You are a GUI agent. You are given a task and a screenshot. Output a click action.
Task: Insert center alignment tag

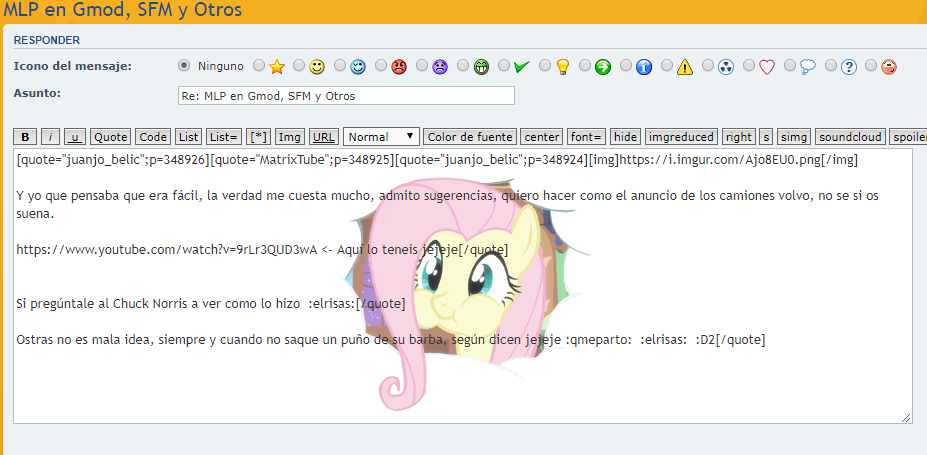click(542, 137)
